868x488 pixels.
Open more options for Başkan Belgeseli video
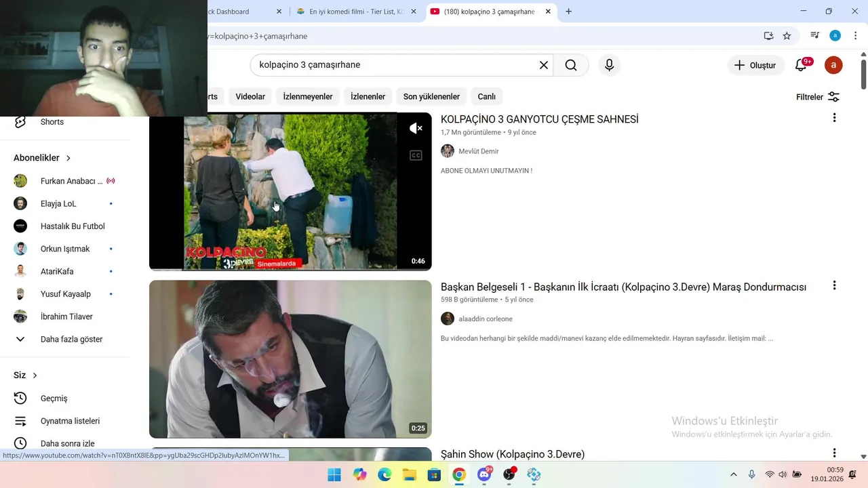click(834, 285)
